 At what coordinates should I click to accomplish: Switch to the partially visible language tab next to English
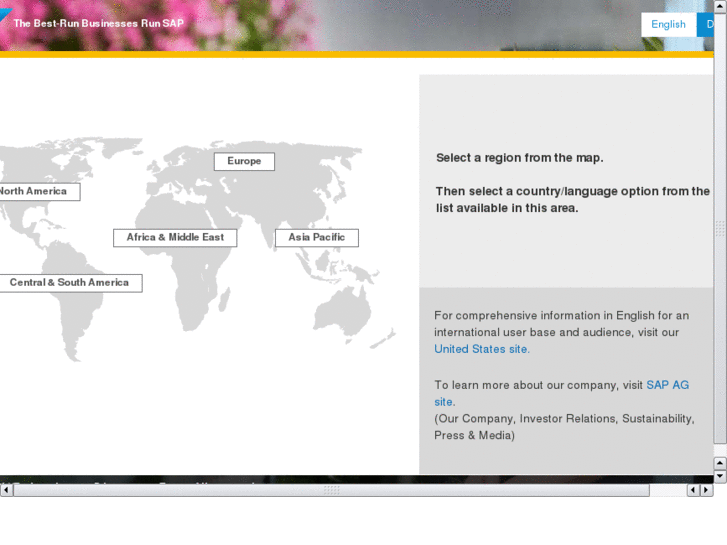coord(705,25)
